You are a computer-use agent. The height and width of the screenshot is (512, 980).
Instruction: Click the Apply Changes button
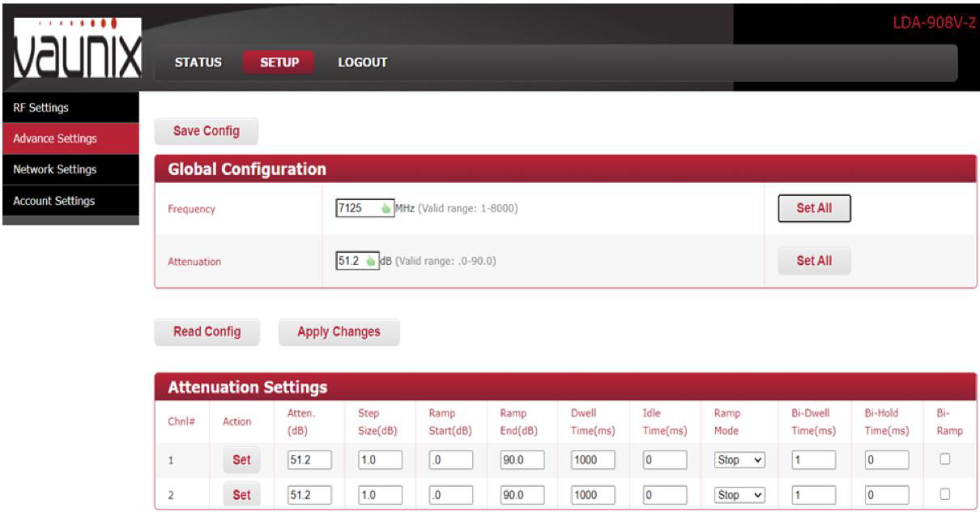339,331
